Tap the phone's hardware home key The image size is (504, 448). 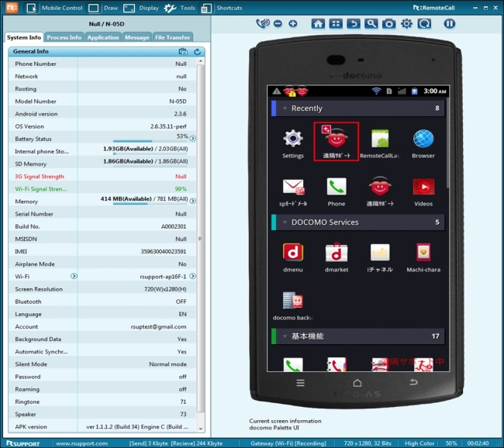[x=357, y=383]
